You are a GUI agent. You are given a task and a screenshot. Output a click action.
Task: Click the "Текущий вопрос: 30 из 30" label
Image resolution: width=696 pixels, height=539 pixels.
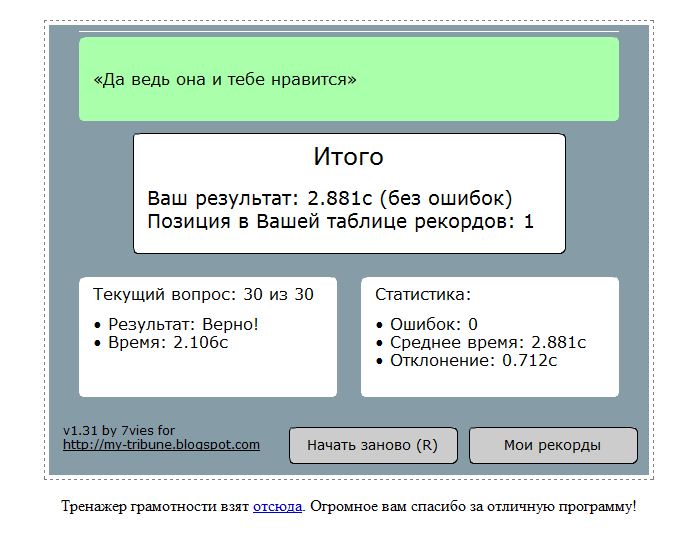[x=203, y=294]
